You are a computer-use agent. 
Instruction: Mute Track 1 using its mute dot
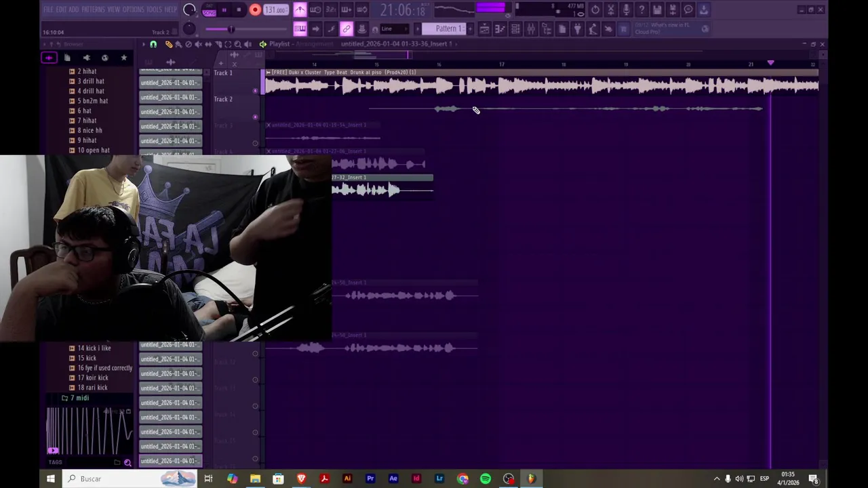[256, 90]
